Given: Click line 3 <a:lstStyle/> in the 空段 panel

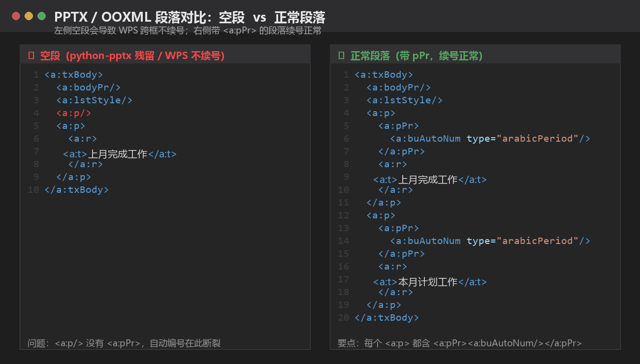Looking at the screenshot, I should point(95,100).
